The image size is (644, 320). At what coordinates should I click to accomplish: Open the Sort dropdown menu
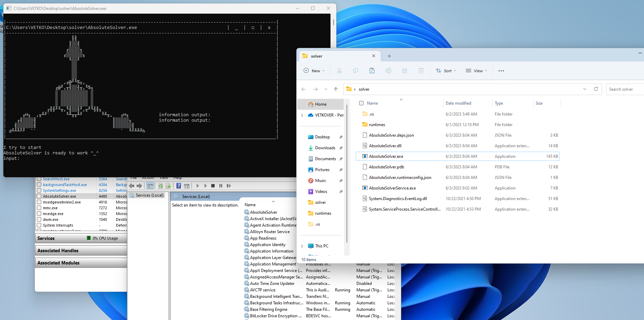tap(446, 71)
